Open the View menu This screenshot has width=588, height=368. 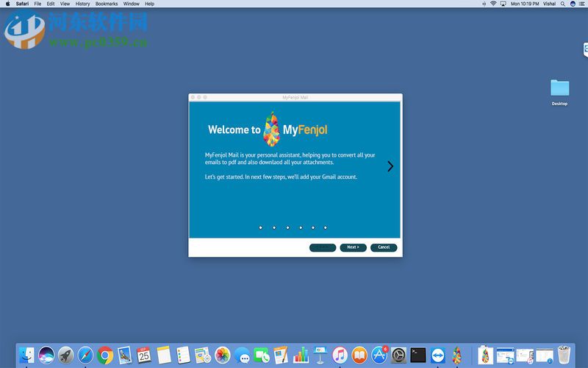65,4
